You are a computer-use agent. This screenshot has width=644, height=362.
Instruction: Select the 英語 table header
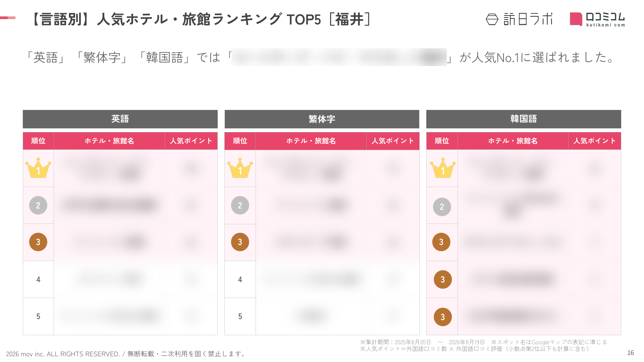click(120, 119)
